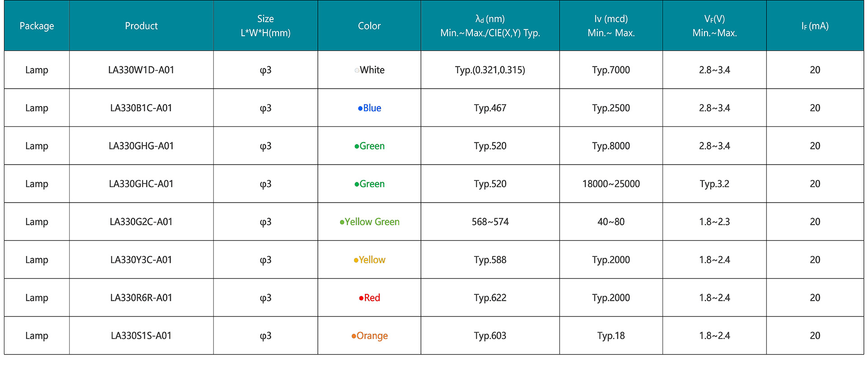Screen dimensions: 868x369
Task: Click the Product column header
Action: (141, 26)
